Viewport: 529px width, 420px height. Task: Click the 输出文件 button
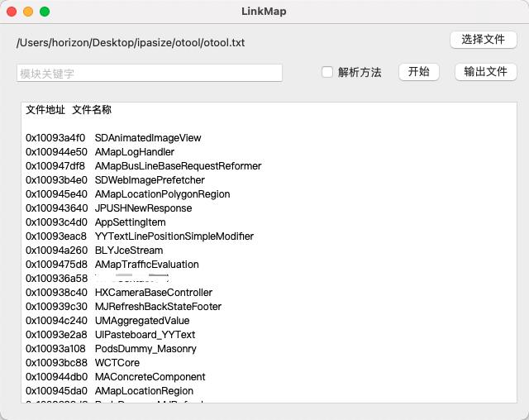[x=485, y=72]
